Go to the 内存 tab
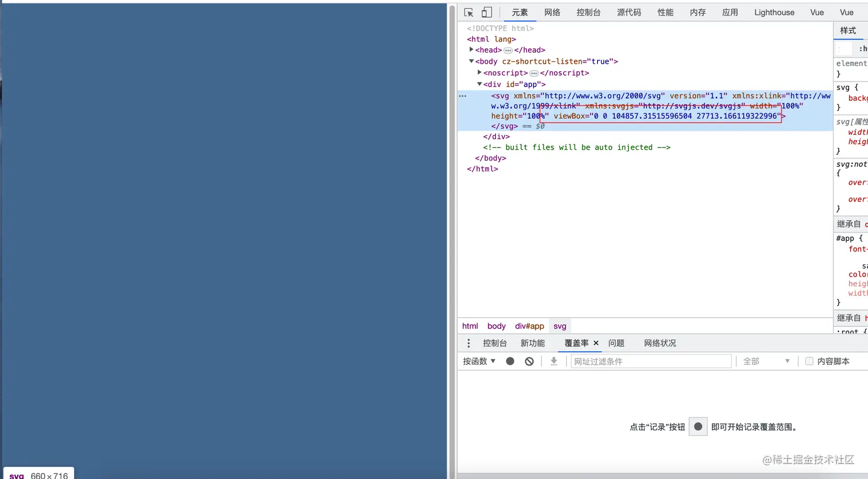The height and width of the screenshot is (479, 868). click(697, 13)
